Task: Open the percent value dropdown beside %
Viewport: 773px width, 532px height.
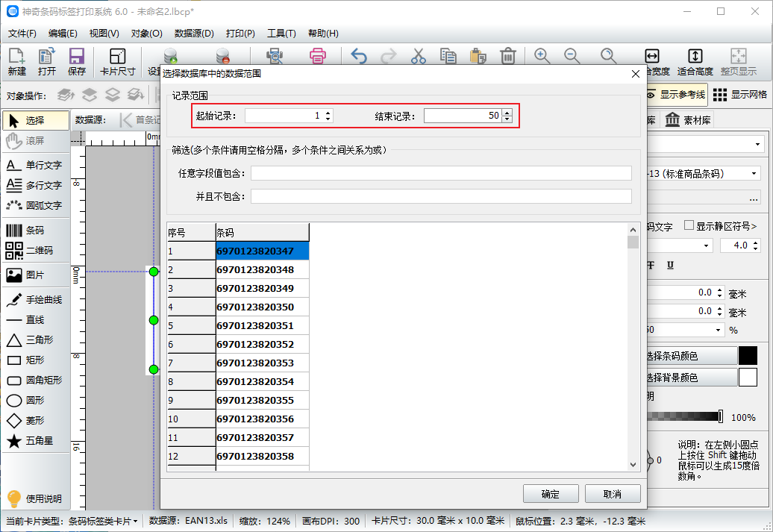Action: 718,330
